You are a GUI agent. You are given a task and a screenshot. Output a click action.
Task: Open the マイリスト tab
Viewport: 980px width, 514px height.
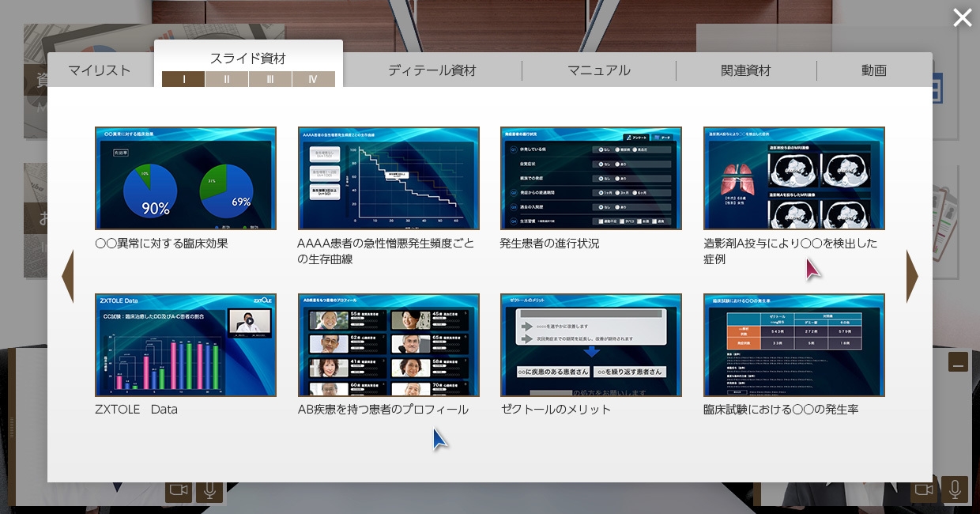tap(99, 70)
